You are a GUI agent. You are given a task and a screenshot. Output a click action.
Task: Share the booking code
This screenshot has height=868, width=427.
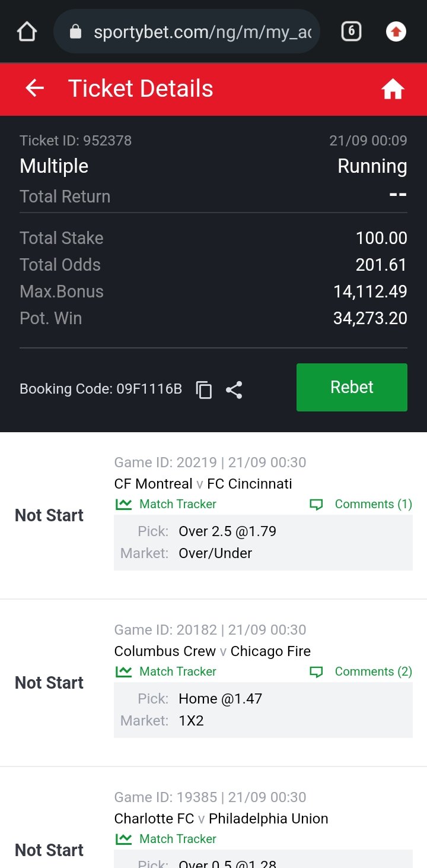coord(234,389)
